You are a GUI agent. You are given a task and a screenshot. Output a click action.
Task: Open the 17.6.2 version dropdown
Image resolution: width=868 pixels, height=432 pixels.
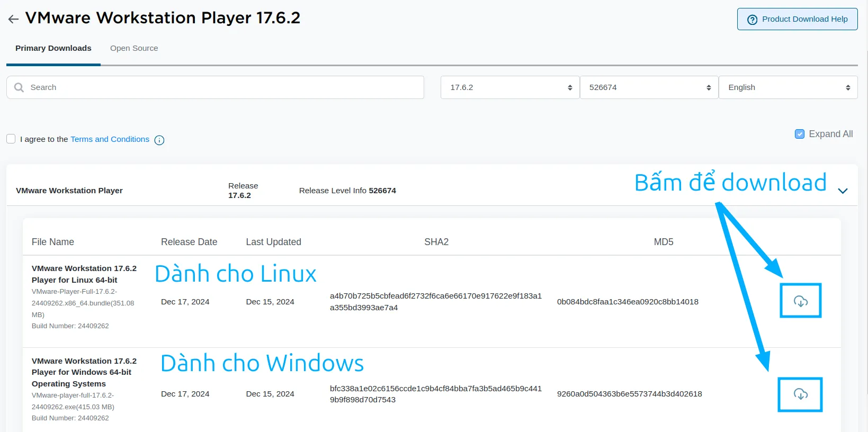click(509, 87)
